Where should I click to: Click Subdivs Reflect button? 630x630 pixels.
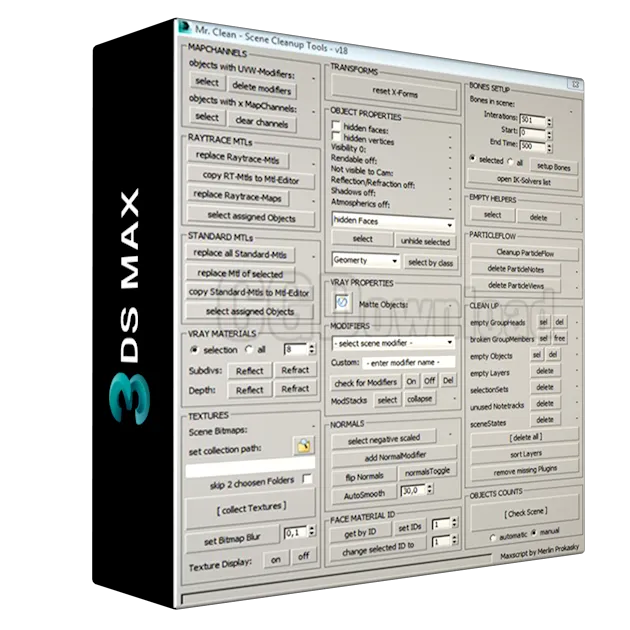click(x=250, y=370)
